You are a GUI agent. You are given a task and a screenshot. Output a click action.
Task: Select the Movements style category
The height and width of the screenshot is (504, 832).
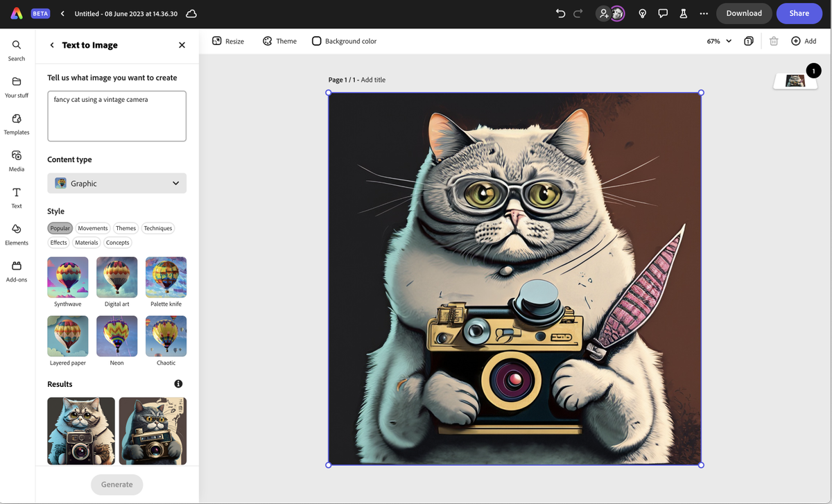tap(92, 227)
